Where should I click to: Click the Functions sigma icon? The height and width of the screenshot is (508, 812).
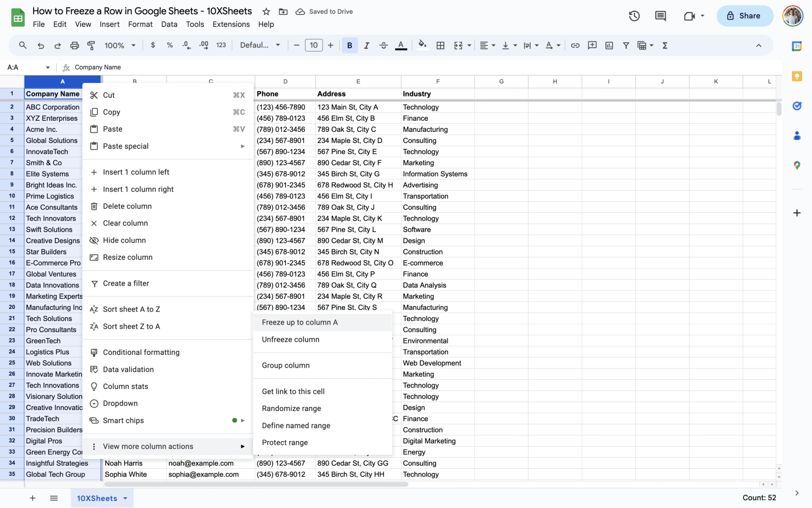coord(665,46)
